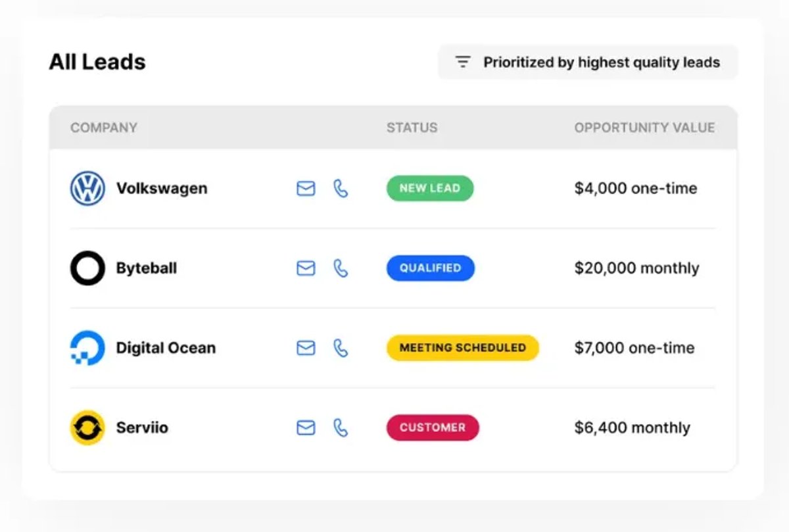Screen dimensions: 789x532
Task: Sort by the STATUS column header
Action: click(x=412, y=128)
